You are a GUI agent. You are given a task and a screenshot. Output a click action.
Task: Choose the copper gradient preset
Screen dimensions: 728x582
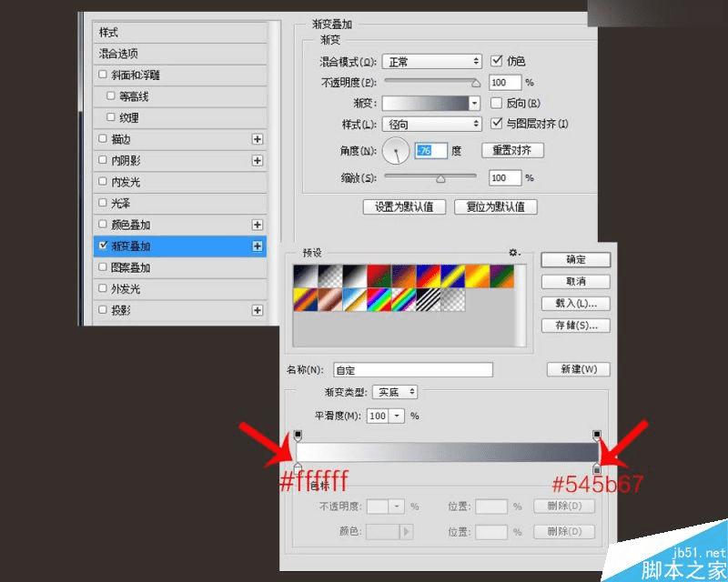click(330, 299)
